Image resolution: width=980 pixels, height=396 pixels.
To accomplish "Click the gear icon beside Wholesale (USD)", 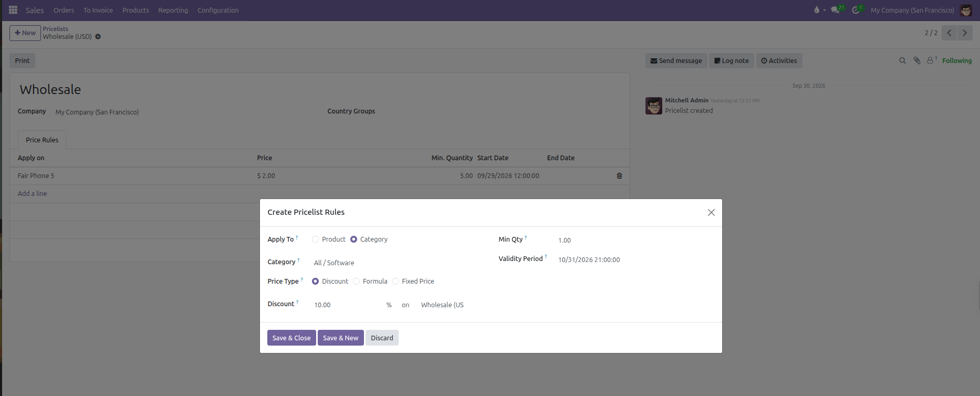I will pyautogui.click(x=98, y=37).
